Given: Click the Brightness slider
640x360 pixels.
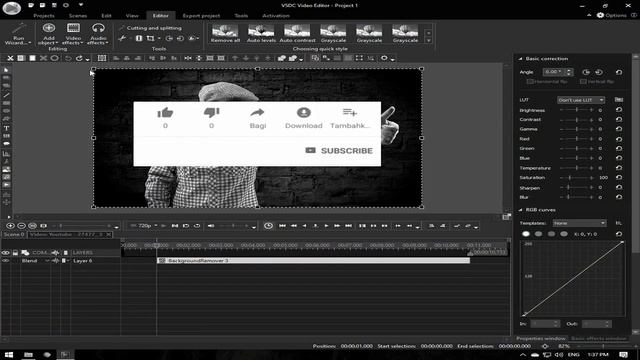Looking at the screenshot, I should click(x=576, y=110).
